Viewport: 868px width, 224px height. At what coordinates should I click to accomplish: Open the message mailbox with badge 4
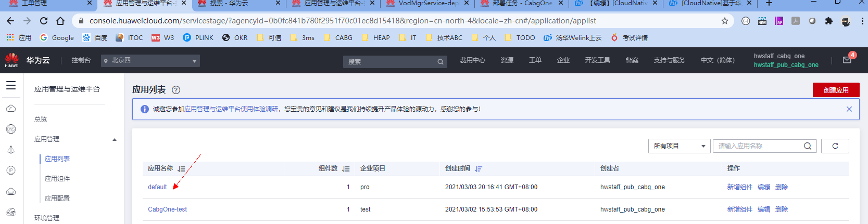[847, 60]
